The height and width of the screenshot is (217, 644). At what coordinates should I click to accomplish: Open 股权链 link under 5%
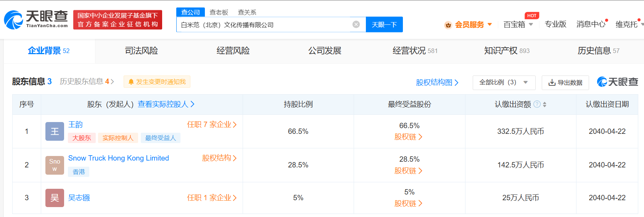click(x=408, y=203)
